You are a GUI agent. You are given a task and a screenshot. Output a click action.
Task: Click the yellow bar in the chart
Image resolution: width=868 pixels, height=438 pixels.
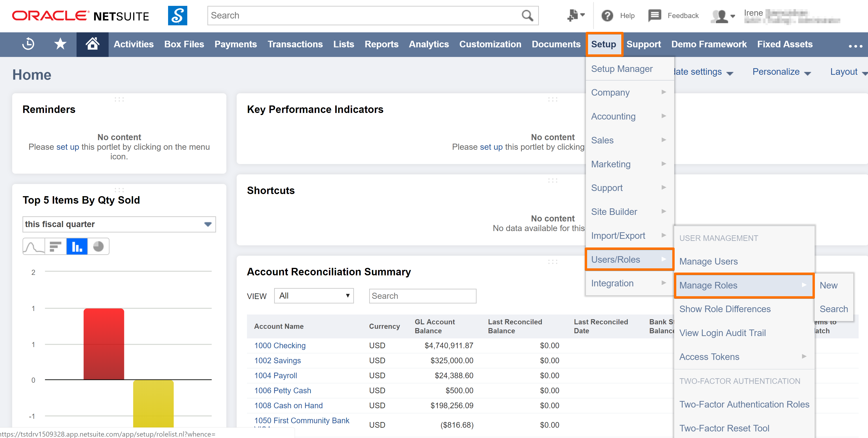[x=153, y=404]
